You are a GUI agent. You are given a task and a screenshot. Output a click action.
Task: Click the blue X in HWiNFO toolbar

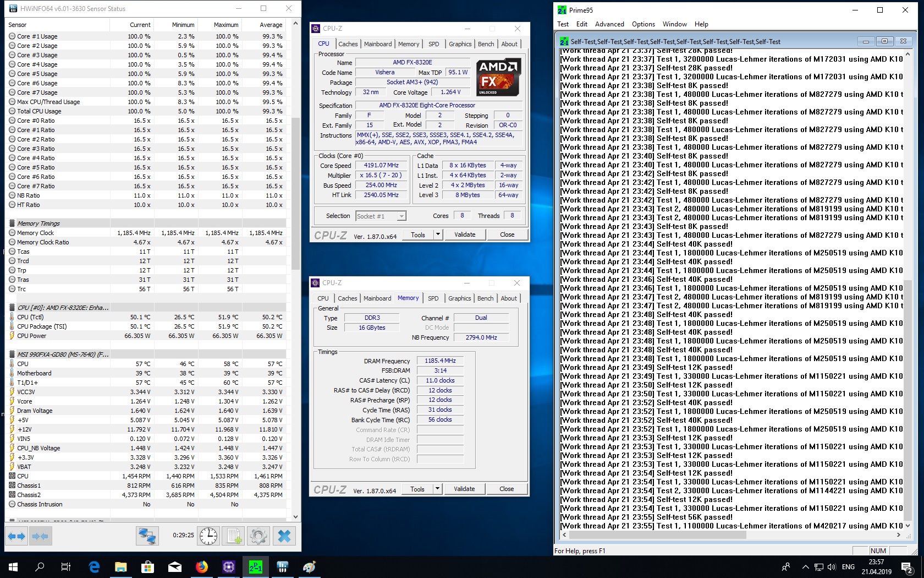click(x=284, y=536)
